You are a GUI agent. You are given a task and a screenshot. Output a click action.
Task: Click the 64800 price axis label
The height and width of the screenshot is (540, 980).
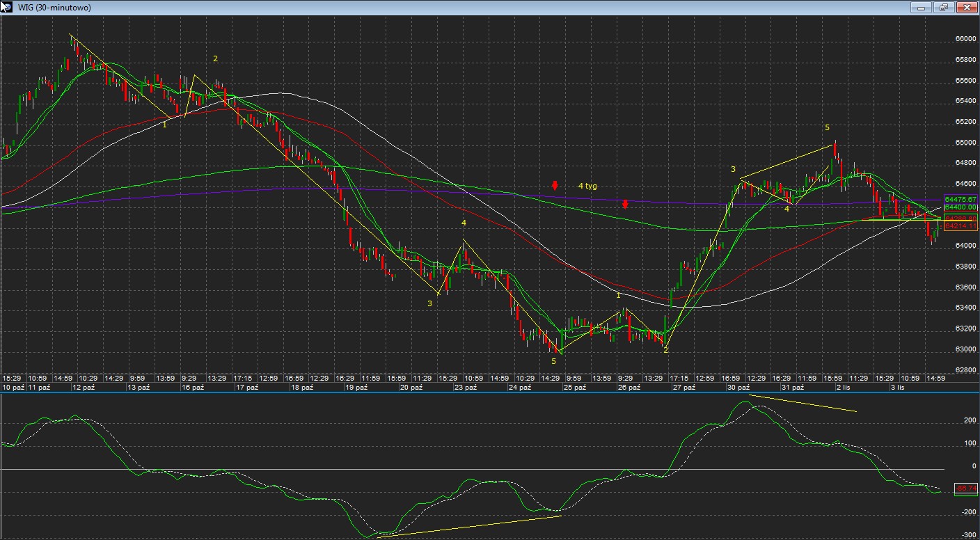click(x=965, y=163)
